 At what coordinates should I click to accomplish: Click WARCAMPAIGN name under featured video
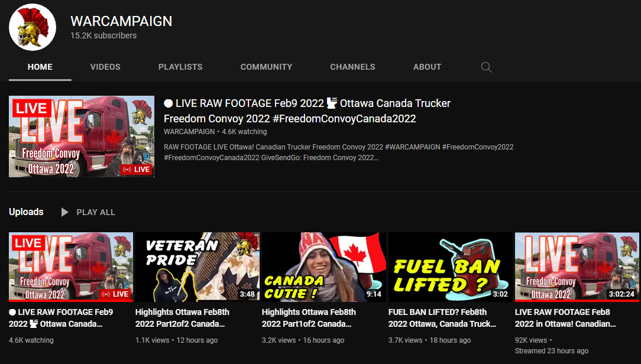(x=189, y=132)
